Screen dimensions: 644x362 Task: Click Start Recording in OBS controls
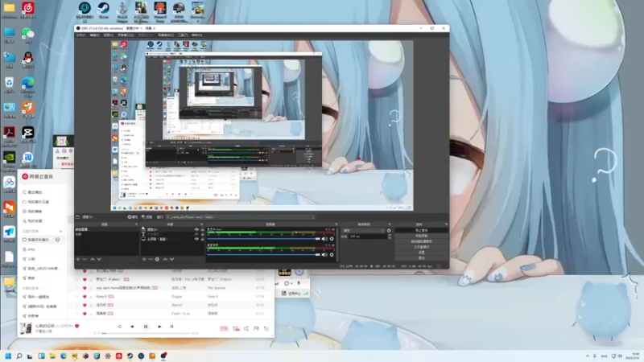click(421, 236)
